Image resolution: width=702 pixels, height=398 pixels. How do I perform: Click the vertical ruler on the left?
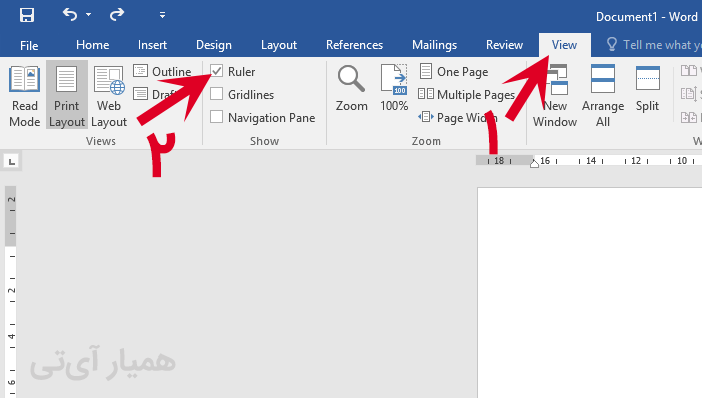[11, 292]
